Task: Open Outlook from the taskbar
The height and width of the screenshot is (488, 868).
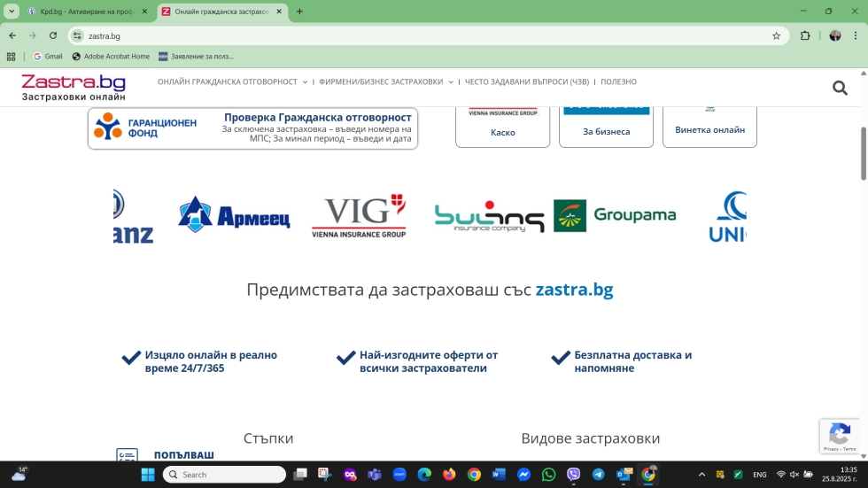Action: (624, 475)
